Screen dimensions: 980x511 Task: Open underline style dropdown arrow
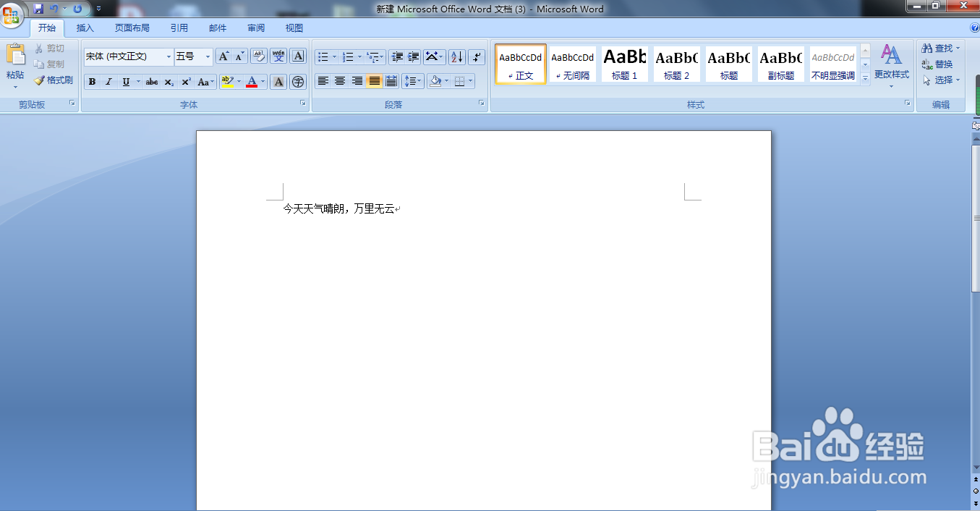pyautogui.click(x=138, y=82)
